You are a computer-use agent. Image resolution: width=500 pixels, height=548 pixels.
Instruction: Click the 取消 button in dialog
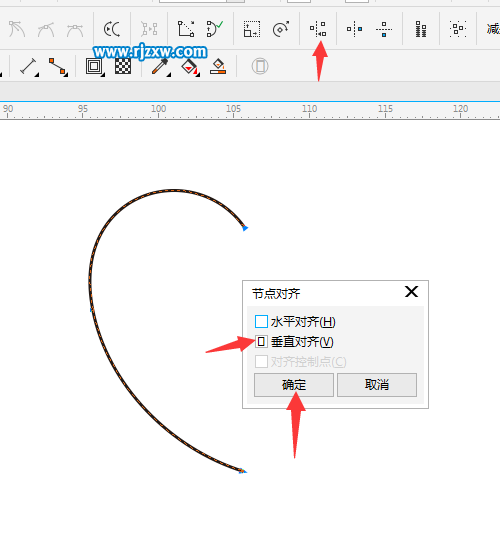coord(377,385)
